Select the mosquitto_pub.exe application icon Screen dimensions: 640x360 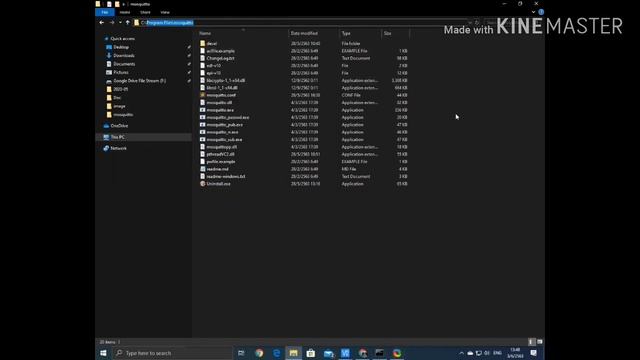[x=203, y=124]
